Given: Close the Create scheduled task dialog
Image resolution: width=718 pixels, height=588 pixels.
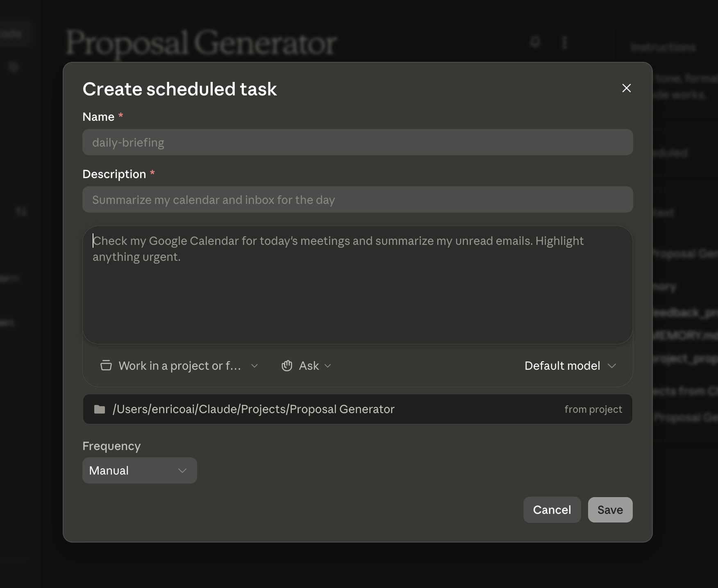Looking at the screenshot, I should tap(626, 88).
